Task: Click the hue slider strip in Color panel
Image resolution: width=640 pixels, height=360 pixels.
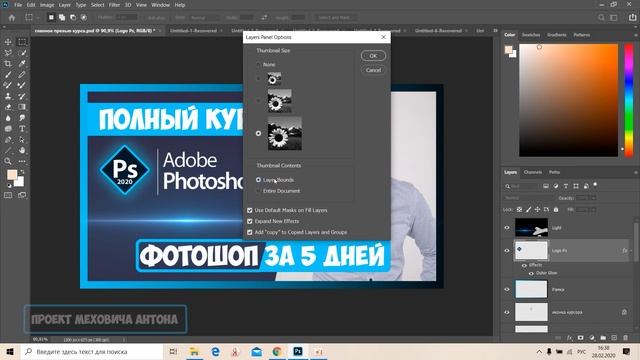Action: coord(629,100)
